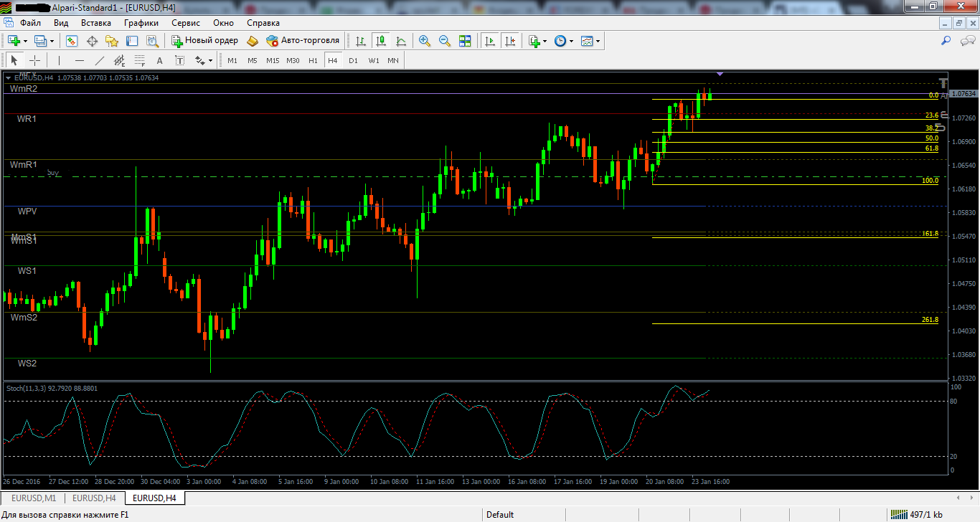
Task: Open the Strategy Tester icon
Action: click(151, 41)
